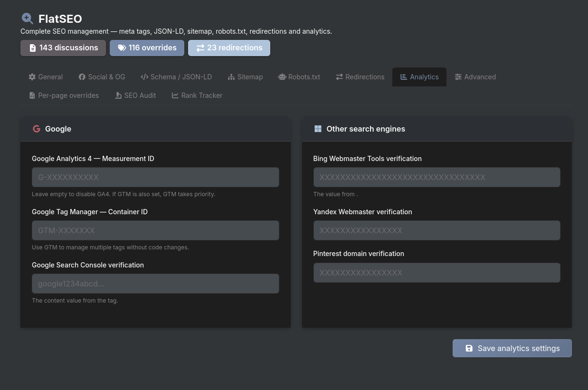
Task: Switch to Per-page overrides tab
Action: point(64,95)
